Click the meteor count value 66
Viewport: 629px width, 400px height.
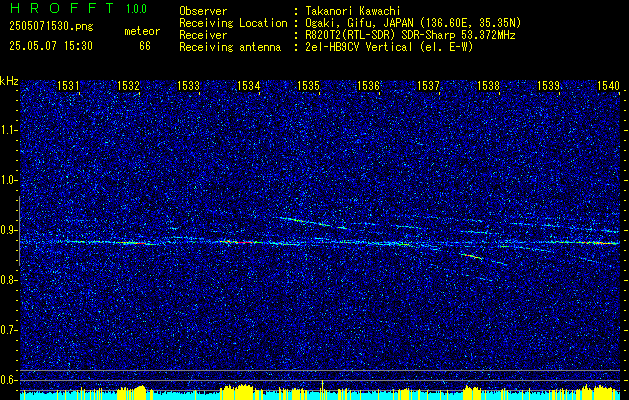145,46
